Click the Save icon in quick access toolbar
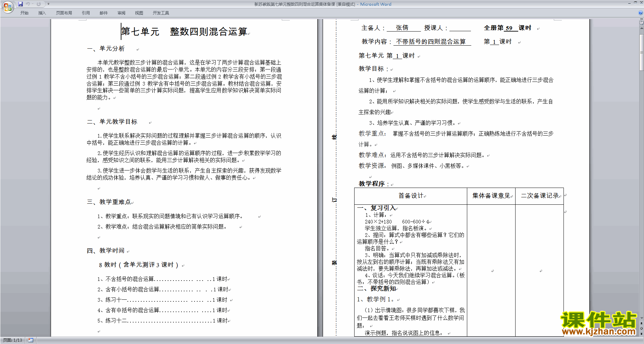This screenshot has height=344, width=644. (x=20, y=4)
